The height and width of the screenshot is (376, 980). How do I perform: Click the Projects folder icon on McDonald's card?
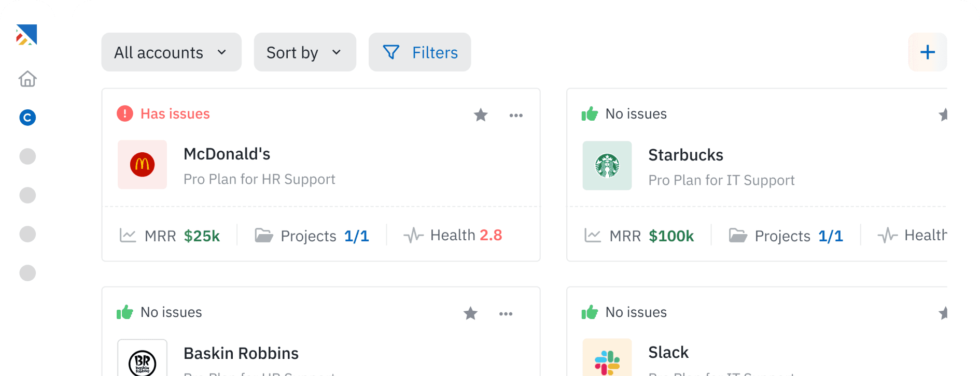[x=264, y=236]
